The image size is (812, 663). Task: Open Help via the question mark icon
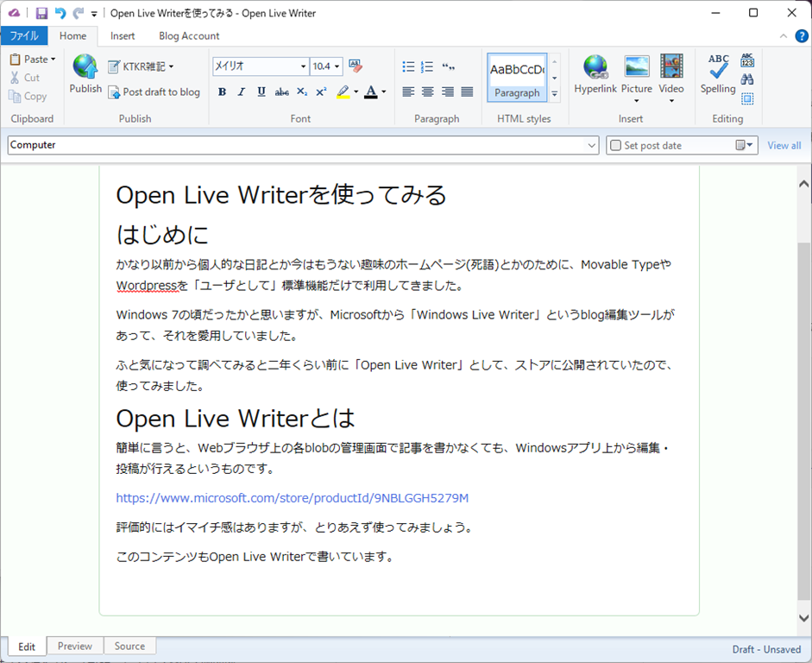(801, 35)
